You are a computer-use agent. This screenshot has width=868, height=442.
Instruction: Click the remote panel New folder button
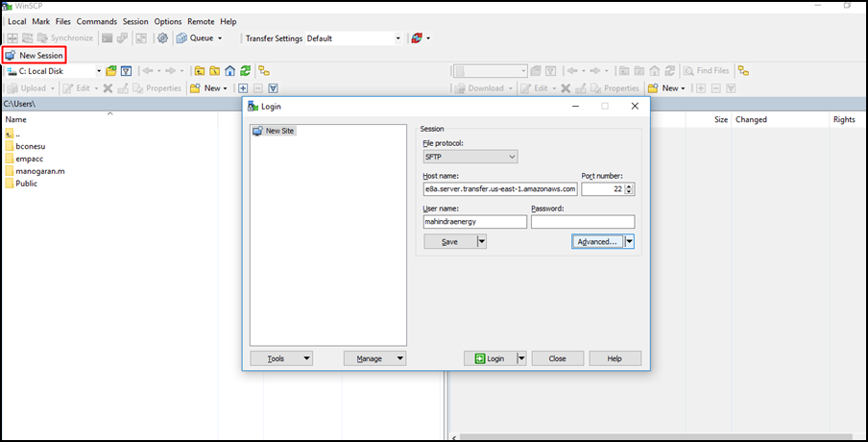pos(666,88)
